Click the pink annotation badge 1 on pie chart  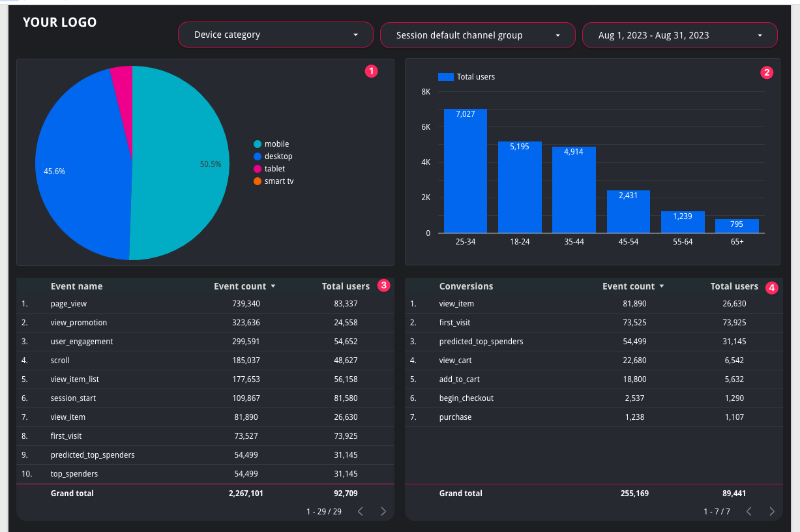[371, 72]
